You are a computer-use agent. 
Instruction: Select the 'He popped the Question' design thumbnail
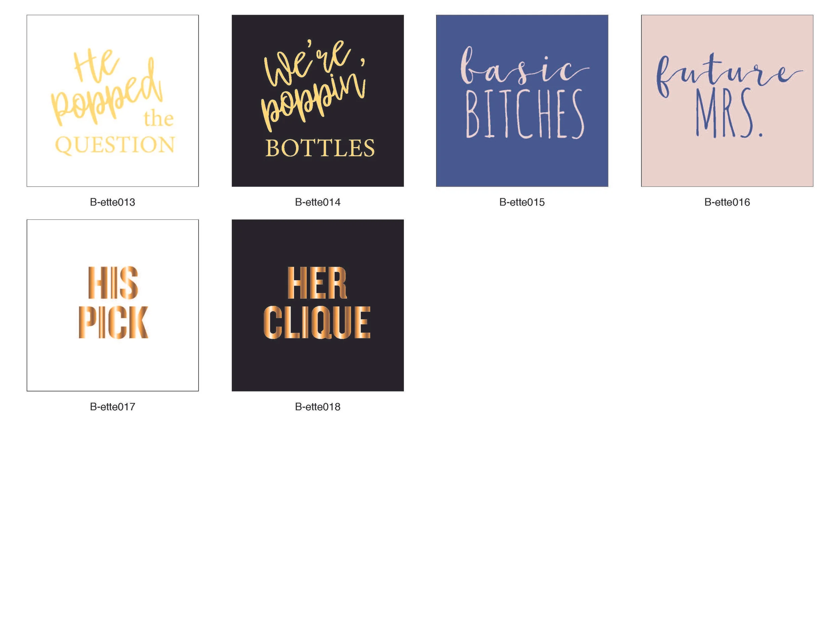113,101
